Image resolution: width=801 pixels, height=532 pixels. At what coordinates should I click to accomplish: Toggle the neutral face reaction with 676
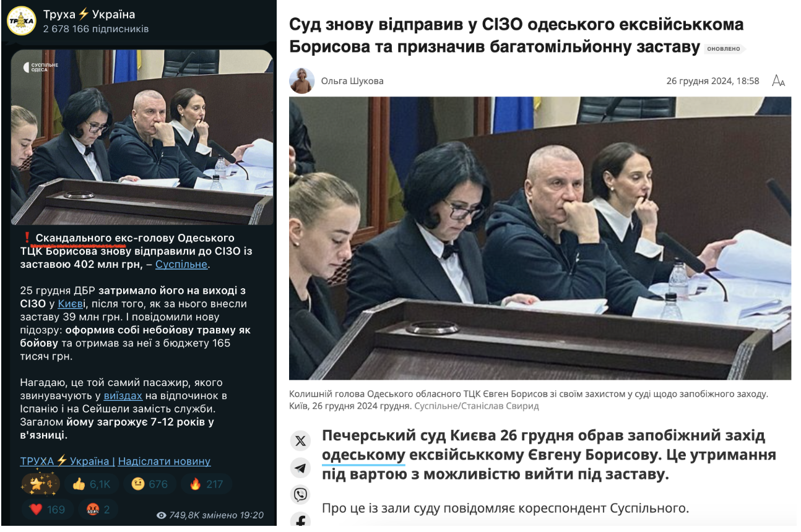150,484
